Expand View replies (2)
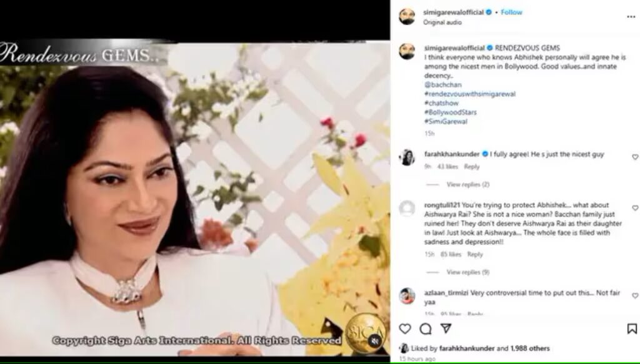 [467, 185]
